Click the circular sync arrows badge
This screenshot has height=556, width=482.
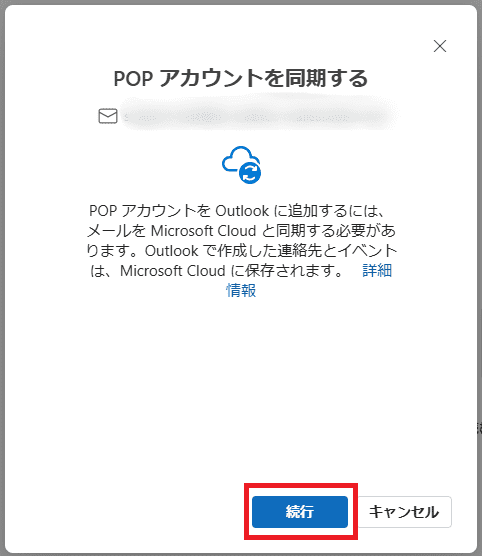250,173
